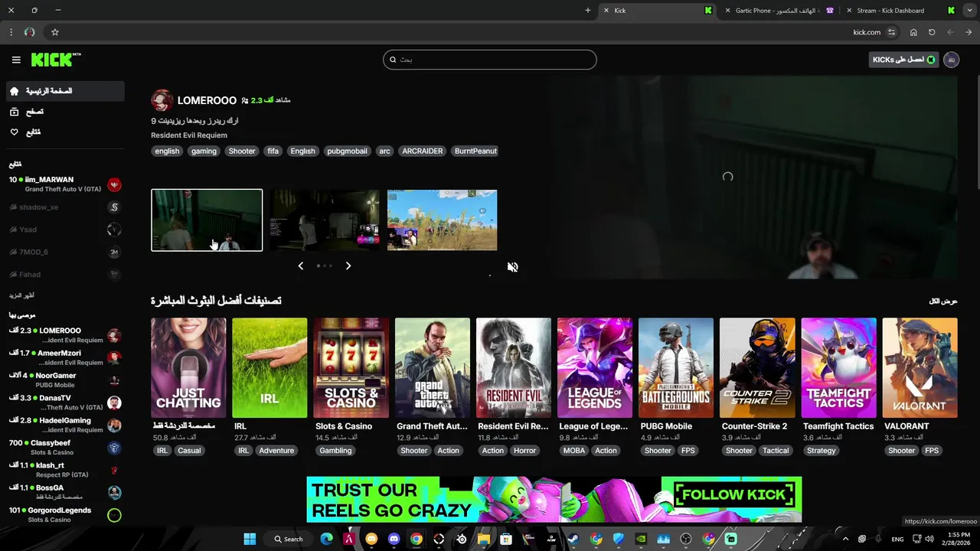Click shadow_xe's avatar in the sidebar
This screenshot has width=980, height=551.
click(x=114, y=207)
